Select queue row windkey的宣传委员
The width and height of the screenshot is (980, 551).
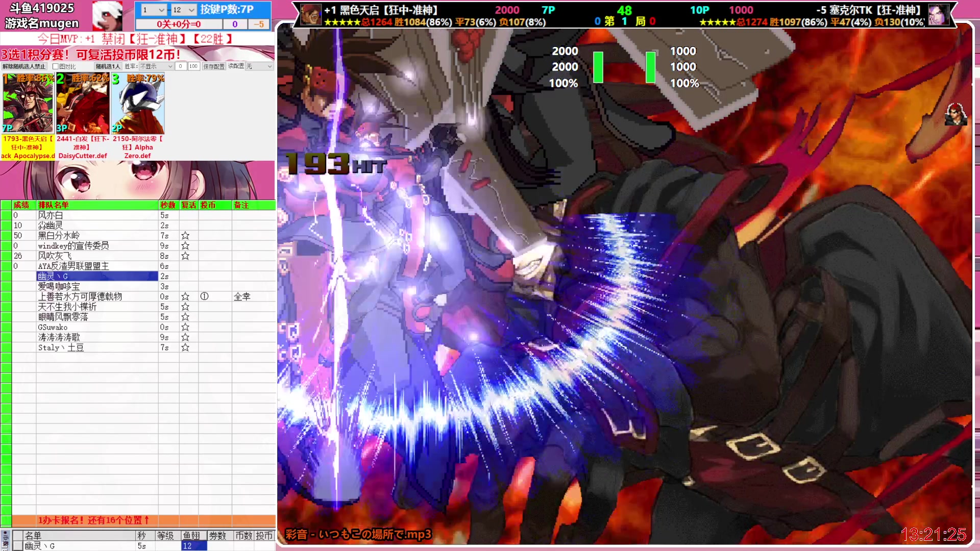coord(97,246)
